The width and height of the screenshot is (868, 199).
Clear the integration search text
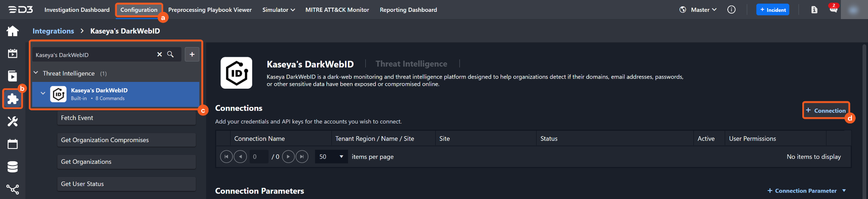pos(159,54)
